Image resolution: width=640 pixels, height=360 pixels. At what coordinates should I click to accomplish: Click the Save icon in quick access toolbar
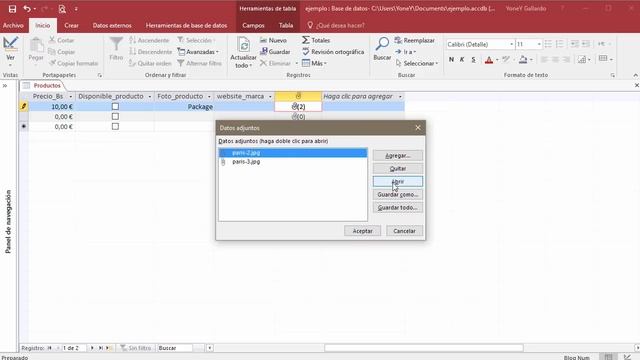click(12, 9)
